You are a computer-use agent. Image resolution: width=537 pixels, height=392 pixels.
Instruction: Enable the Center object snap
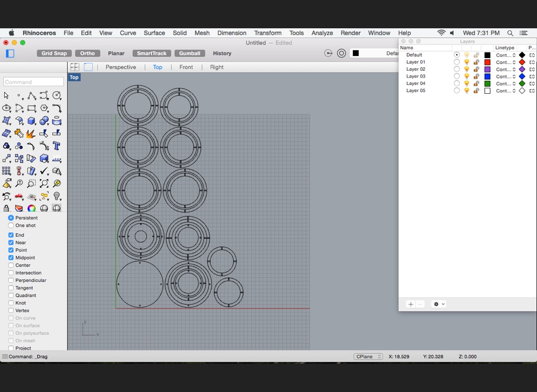point(11,265)
